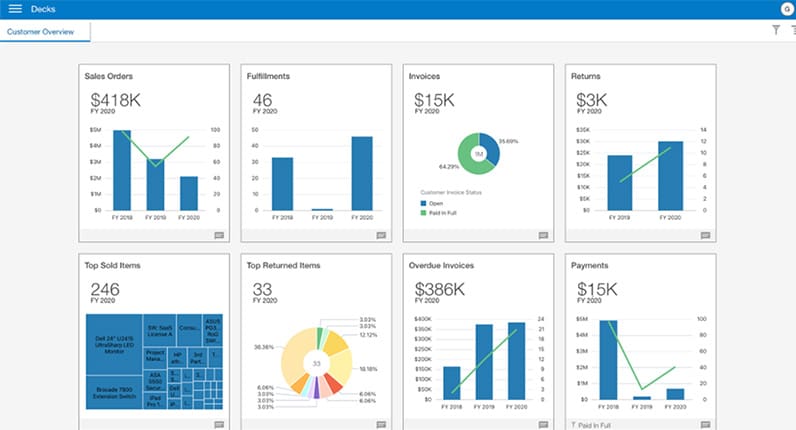This screenshot has height=430, width=796.
Task: Click the Payments card comment icon
Action: [x=705, y=424]
